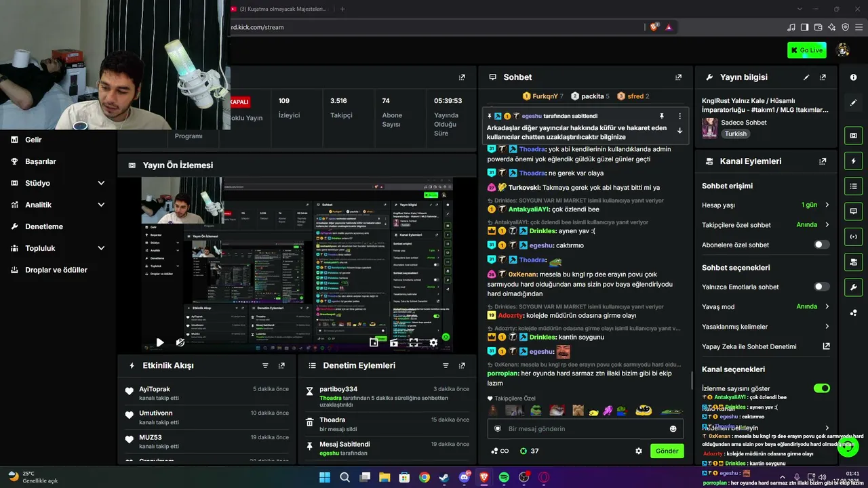Open stream preview player settings gear
The width and height of the screenshot is (868, 488).
coord(433,343)
